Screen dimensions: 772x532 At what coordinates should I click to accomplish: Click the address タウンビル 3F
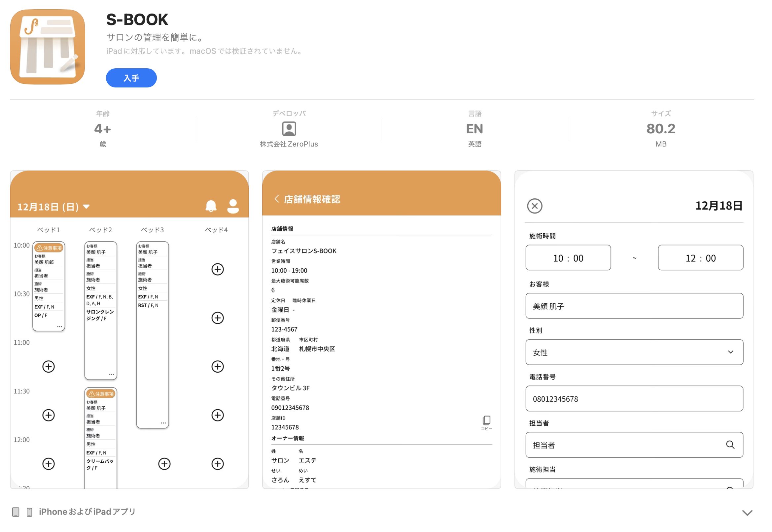pyautogui.click(x=291, y=388)
